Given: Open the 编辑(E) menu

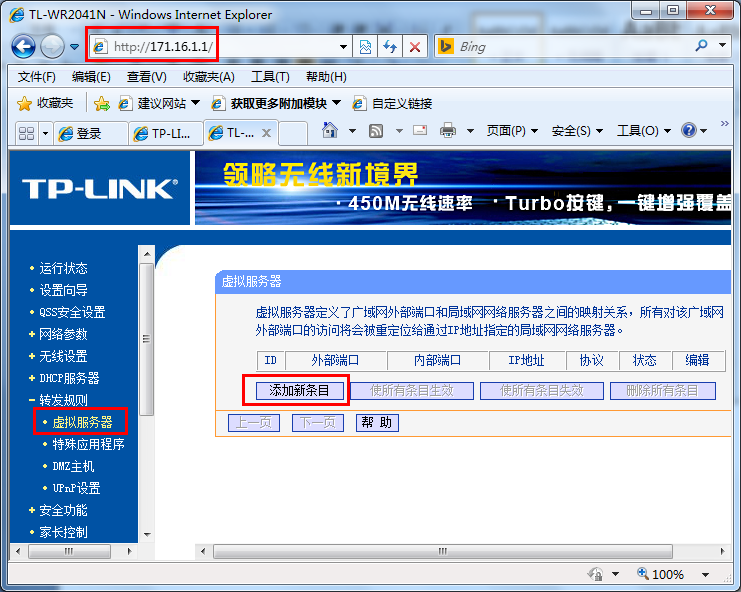Looking at the screenshot, I should click(91, 77).
